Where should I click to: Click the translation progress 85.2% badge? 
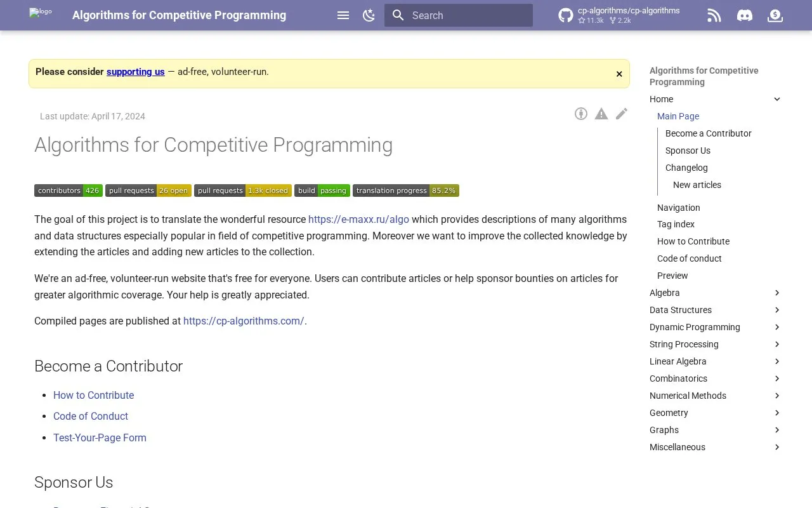(x=406, y=190)
